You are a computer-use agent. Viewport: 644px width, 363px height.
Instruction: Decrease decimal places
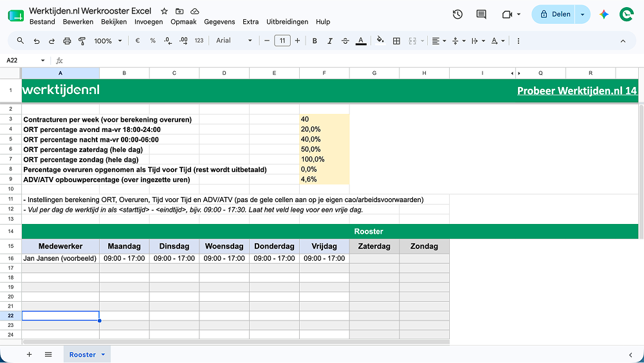coord(167,41)
